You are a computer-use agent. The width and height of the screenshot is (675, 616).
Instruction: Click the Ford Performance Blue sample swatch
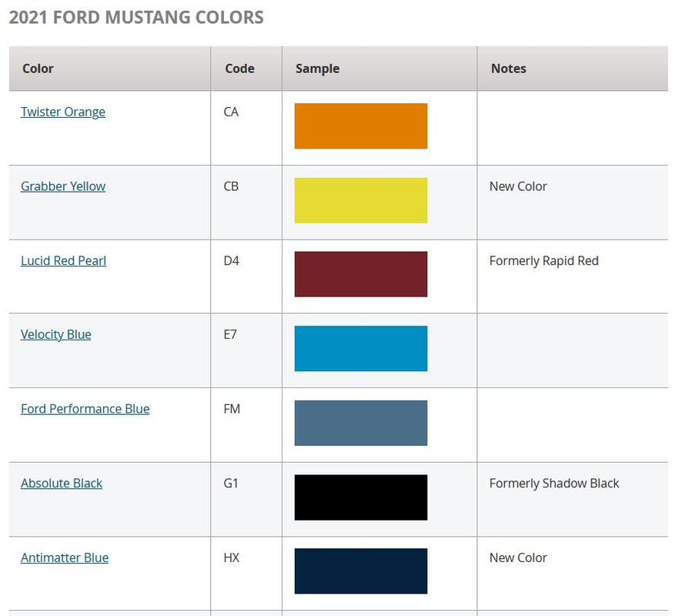pos(361,423)
